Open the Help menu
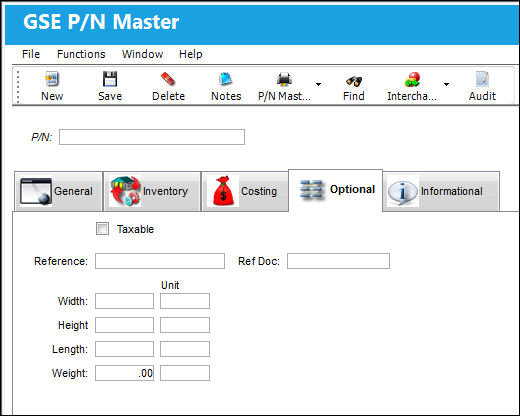Viewport: 520px width, 416px height. (x=191, y=54)
